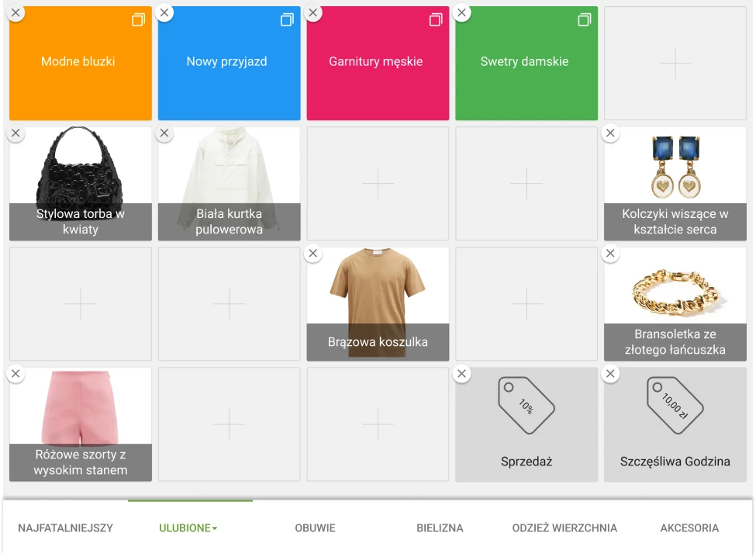This screenshot has width=756, height=557.
Task: Open the Swetry damskie green category
Action: [x=526, y=63]
